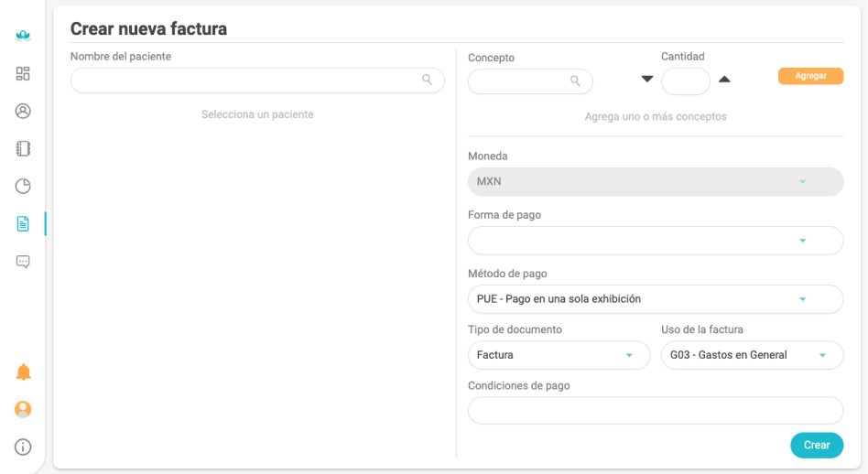The height and width of the screenshot is (474, 868).
Task: Click the 'Crear nueva factura' heading
Action: (x=148, y=28)
